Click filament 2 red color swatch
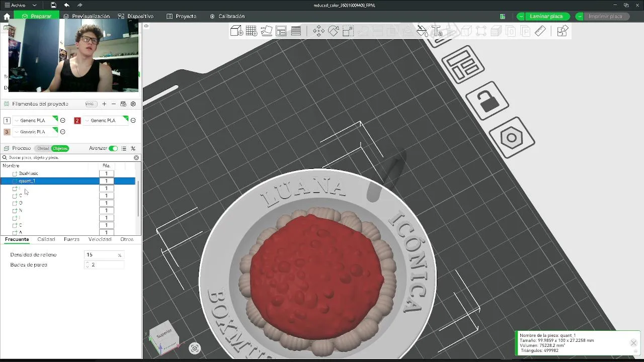Image resolution: width=644 pixels, height=362 pixels. point(77,120)
